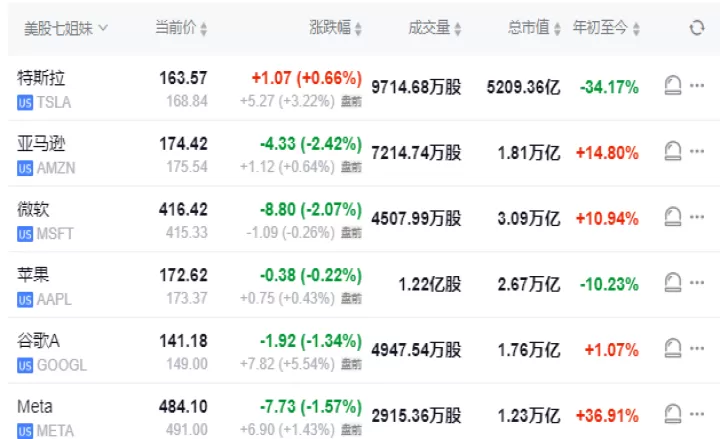Image resolution: width=720 pixels, height=439 pixels.
Task: Select Microsoft pre-market change -1.09 (-0.26%)
Action: [290, 232]
